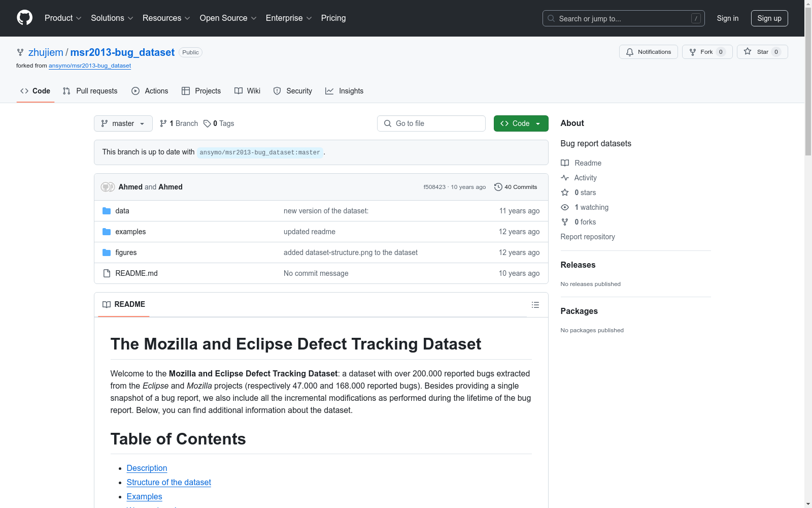The width and height of the screenshot is (812, 508).
Task: Open the README.md file
Action: coord(137,273)
